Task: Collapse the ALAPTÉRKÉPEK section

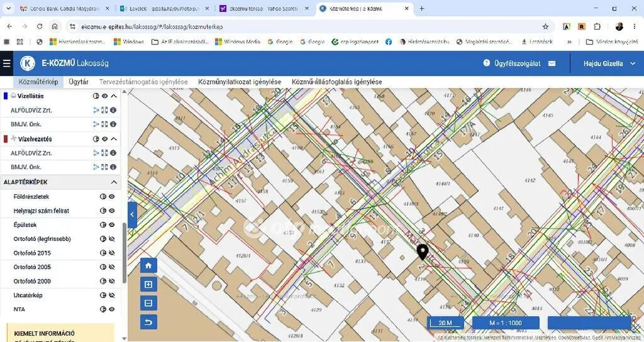Action: (114, 182)
